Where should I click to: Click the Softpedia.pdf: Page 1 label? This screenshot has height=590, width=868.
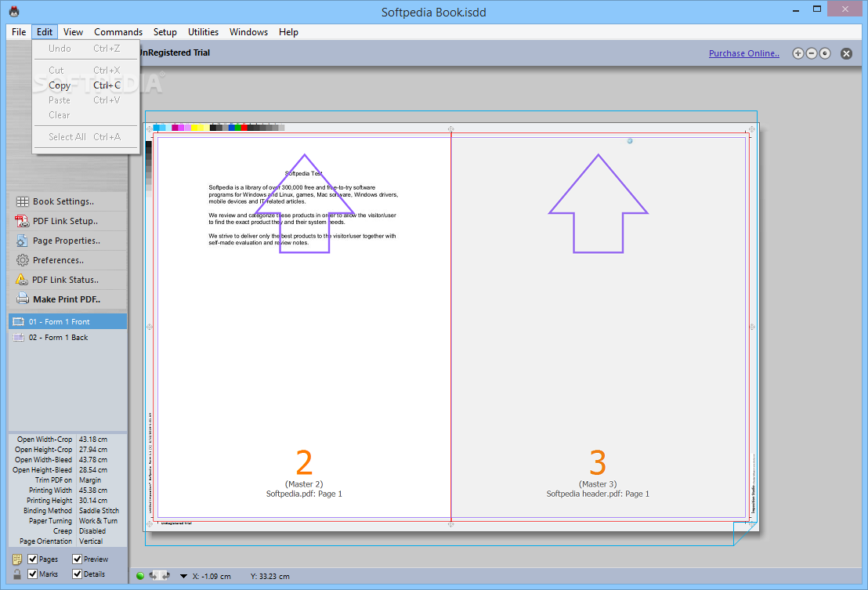coord(304,494)
